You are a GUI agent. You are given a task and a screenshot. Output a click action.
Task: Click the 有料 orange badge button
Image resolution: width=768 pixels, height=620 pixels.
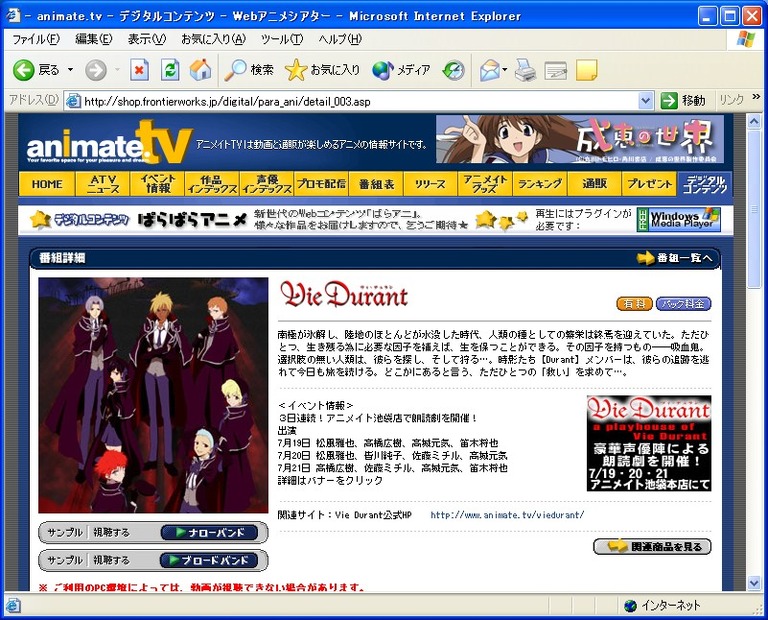point(634,304)
